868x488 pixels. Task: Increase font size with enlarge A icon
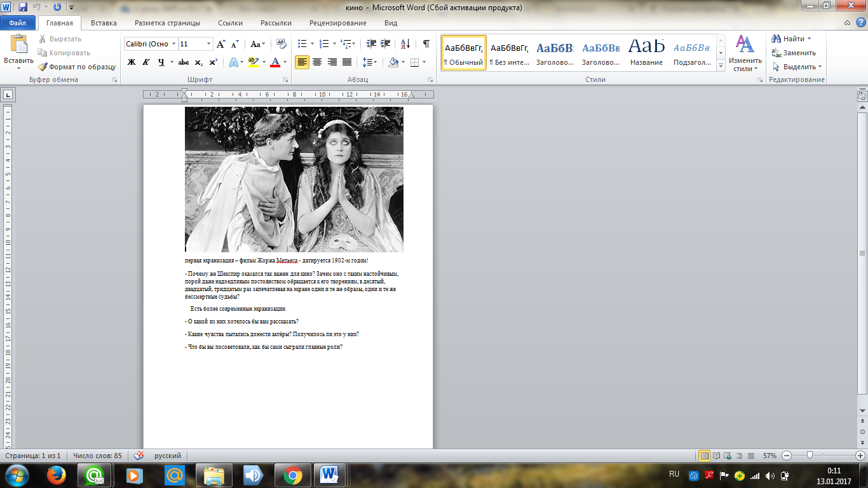[x=221, y=44]
